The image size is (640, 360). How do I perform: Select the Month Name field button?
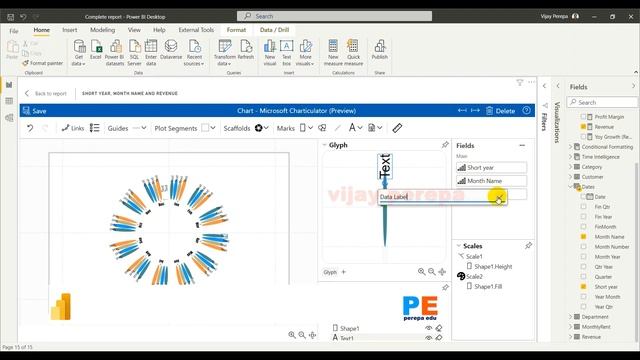[491, 181]
